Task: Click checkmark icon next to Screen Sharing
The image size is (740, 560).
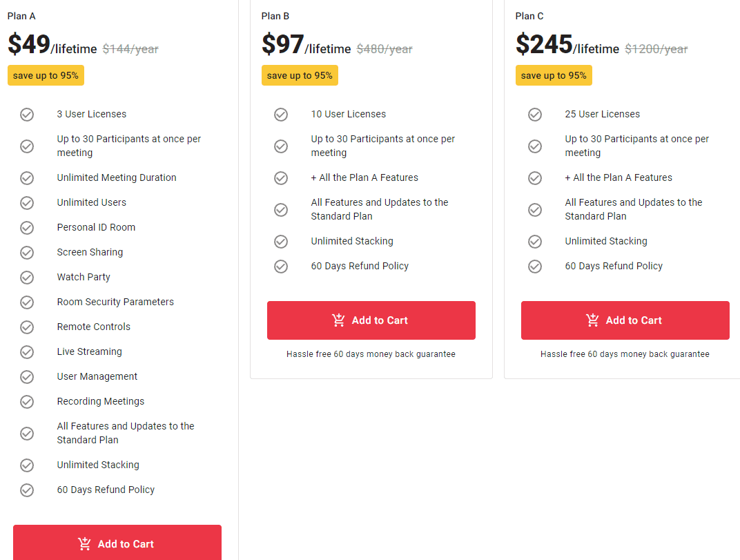Action: point(27,253)
